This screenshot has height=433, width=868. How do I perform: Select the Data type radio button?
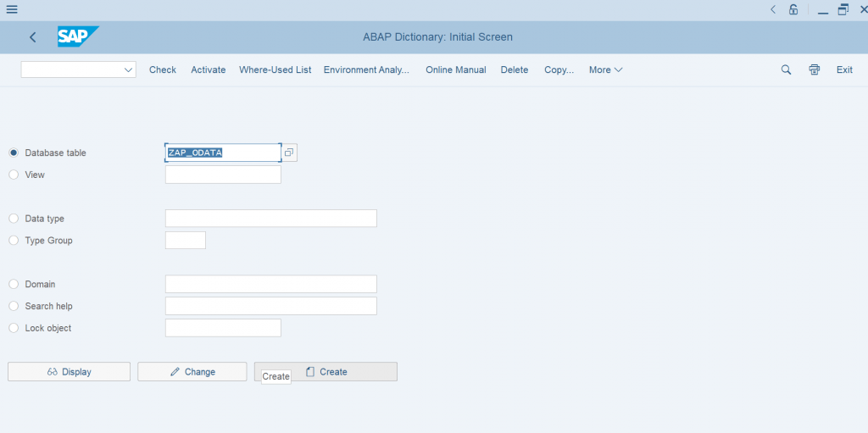tap(14, 218)
